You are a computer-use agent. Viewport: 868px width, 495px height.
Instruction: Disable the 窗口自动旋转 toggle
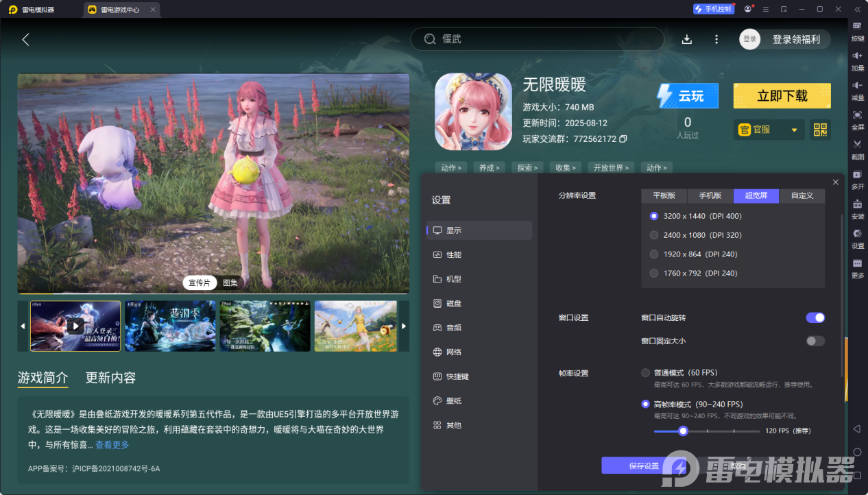coord(815,317)
